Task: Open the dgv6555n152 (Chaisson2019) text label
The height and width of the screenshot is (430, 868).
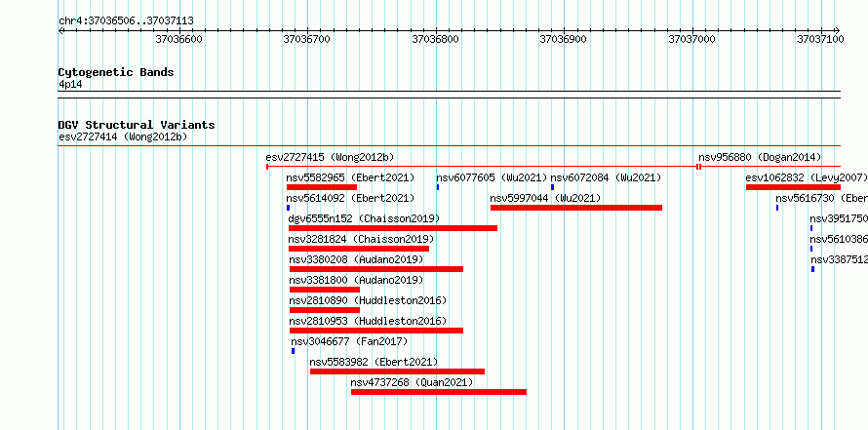Action: pos(364,218)
